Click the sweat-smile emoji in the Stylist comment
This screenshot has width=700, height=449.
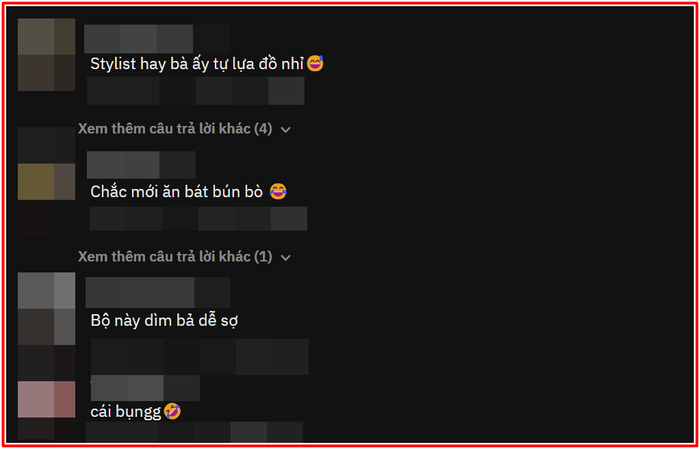[315, 64]
